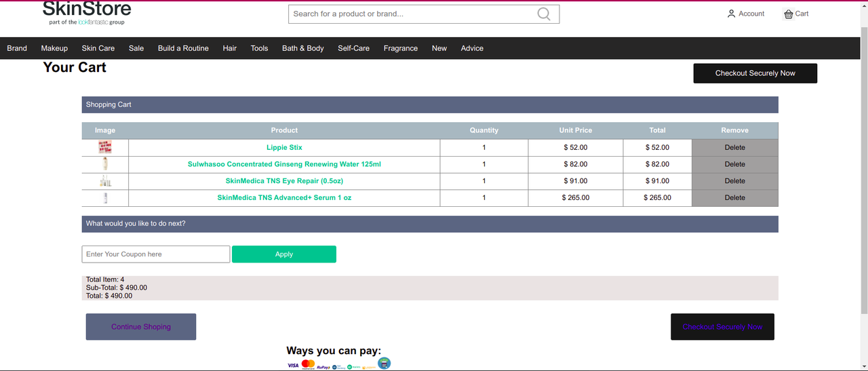Click the Your Cart heading
This screenshot has width=868, height=371.
(75, 67)
